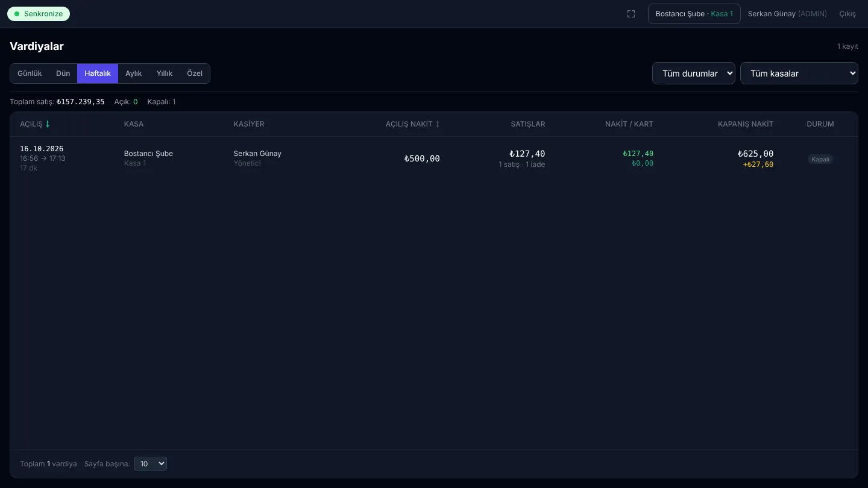Open the Tüm durumlar dropdown
Viewport: 868px width, 488px height.
[694, 74]
